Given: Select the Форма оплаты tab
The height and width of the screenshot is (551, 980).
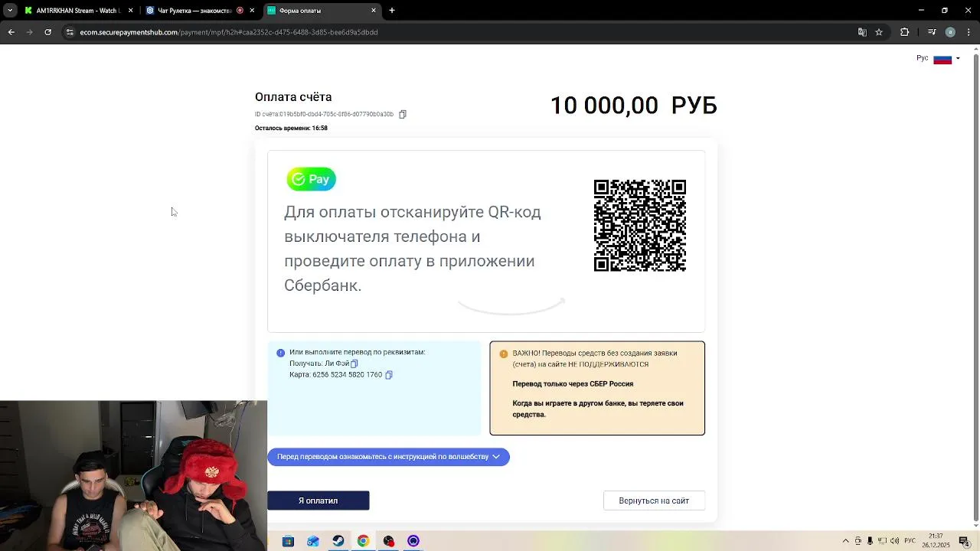Looking at the screenshot, I should tap(322, 11).
